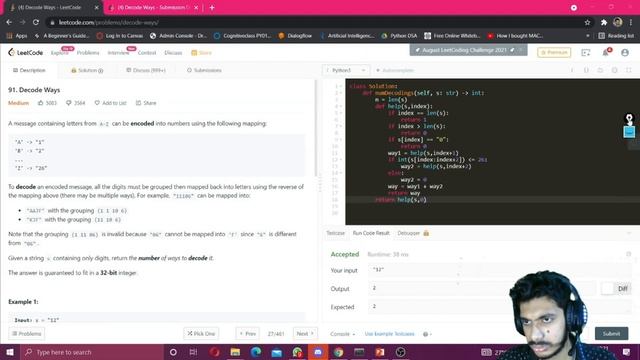Open the Dialogflow bookmark
640x360 pixels.
[295, 36]
